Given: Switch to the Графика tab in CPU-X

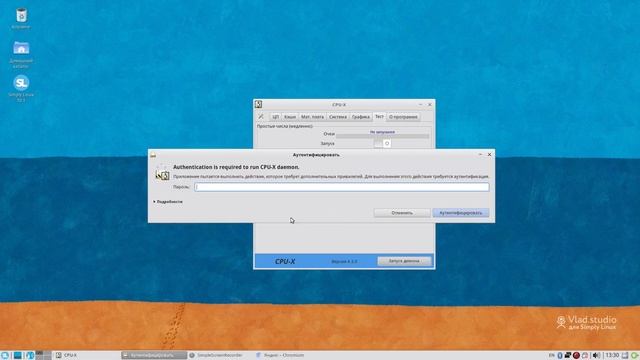Looking at the screenshot, I should [x=361, y=117].
